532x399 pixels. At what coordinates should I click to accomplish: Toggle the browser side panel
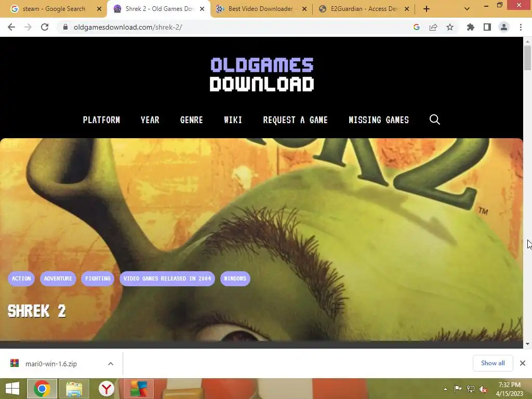(x=487, y=27)
